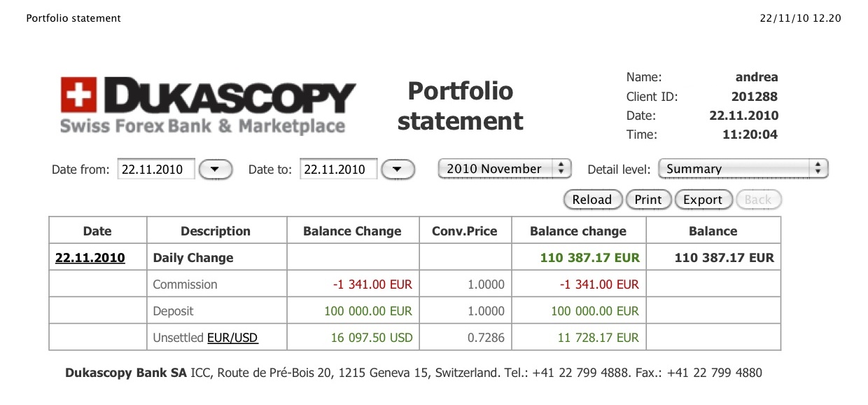Image resolution: width=868 pixels, height=405 pixels.
Task: Open the Date to calendar dropdown arrow
Action: (x=398, y=170)
